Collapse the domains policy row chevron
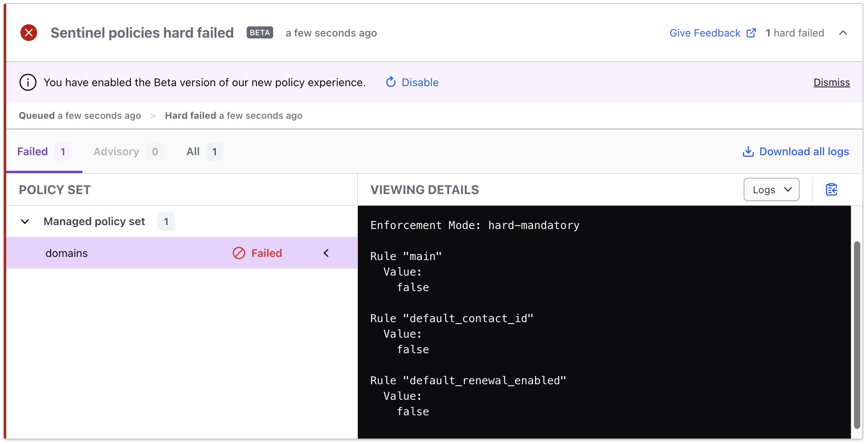This screenshot has width=868, height=444. click(x=326, y=253)
